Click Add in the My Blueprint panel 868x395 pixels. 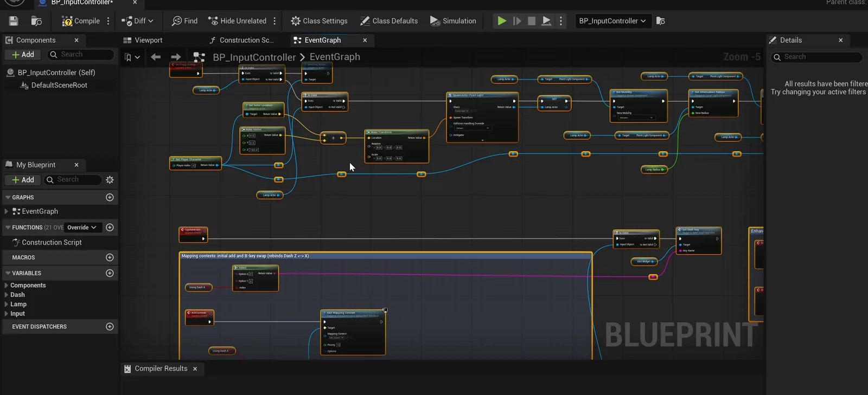pyautogui.click(x=23, y=180)
